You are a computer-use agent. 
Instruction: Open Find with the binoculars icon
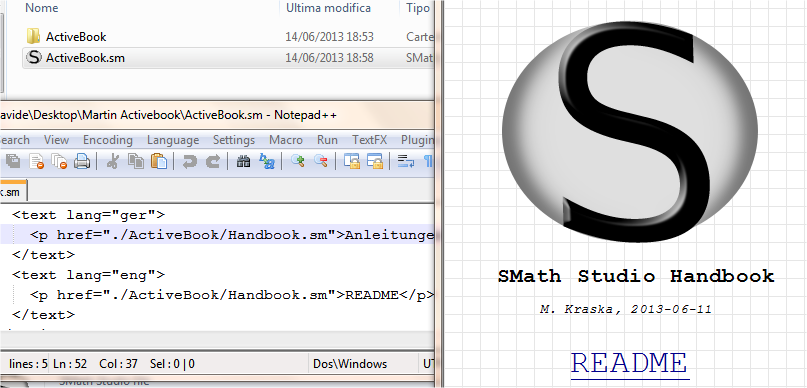(x=243, y=162)
